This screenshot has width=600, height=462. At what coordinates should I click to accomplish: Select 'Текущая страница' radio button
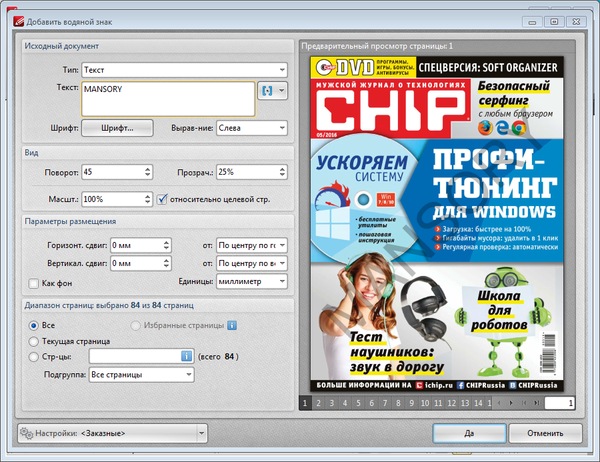point(34,341)
